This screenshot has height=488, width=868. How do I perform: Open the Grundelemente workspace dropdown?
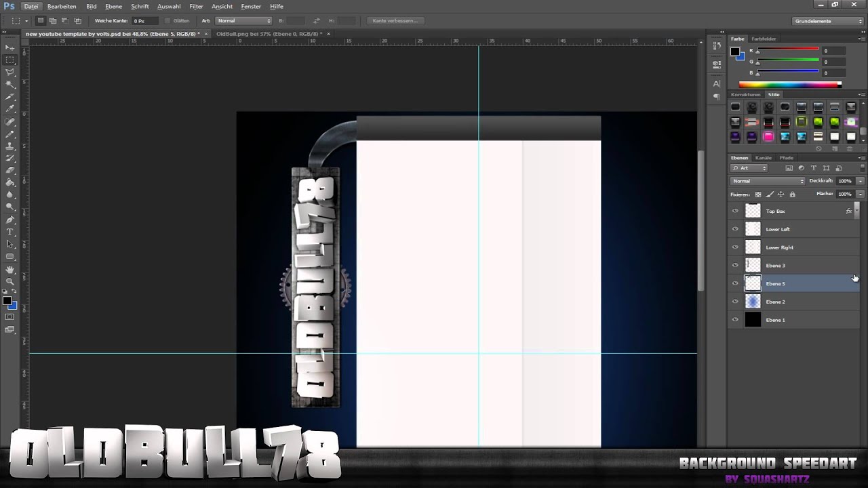[829, 21]
